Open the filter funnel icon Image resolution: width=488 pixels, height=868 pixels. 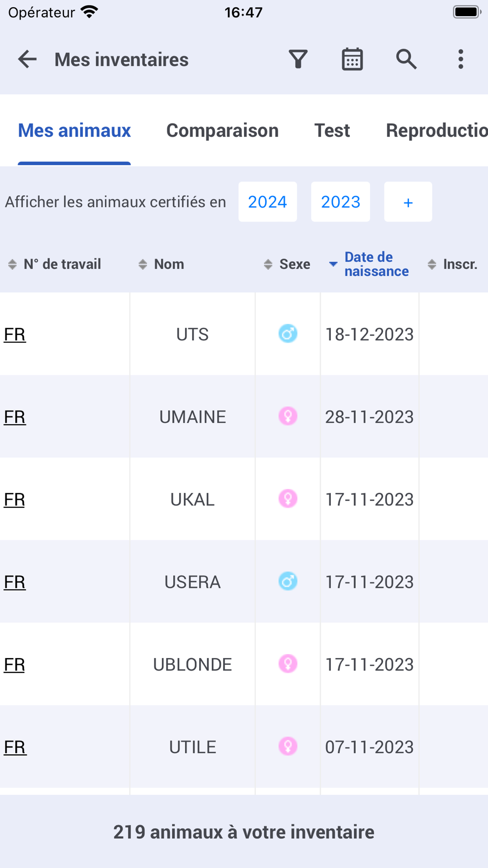(x=298, y=60)
